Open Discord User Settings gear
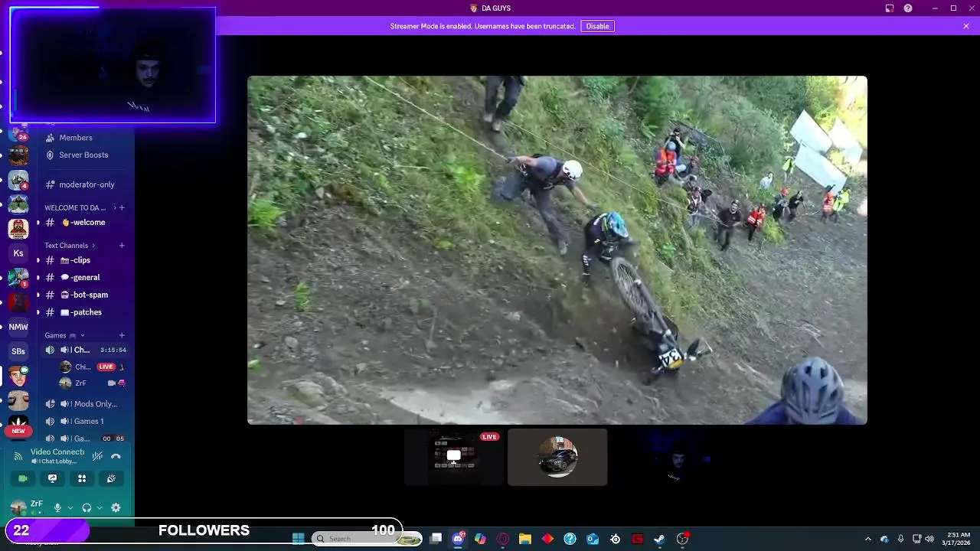This screenshot has width=980, height=551. pos(116,507)
